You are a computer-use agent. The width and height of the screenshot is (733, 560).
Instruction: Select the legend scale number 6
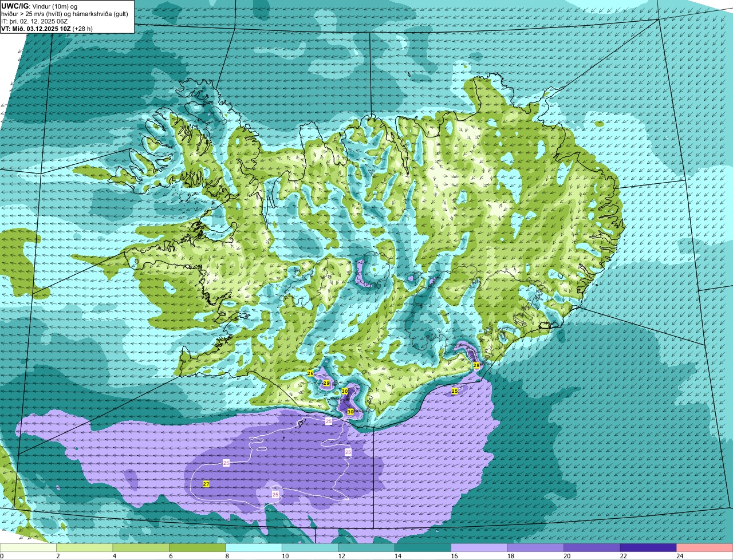point(171,556)
